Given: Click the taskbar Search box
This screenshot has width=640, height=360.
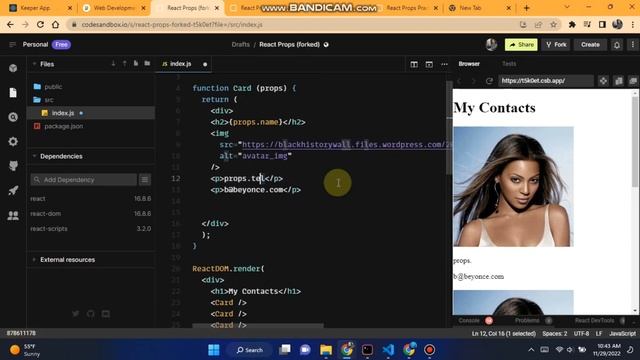Looking at the screenshot, I should click(250, 350).
